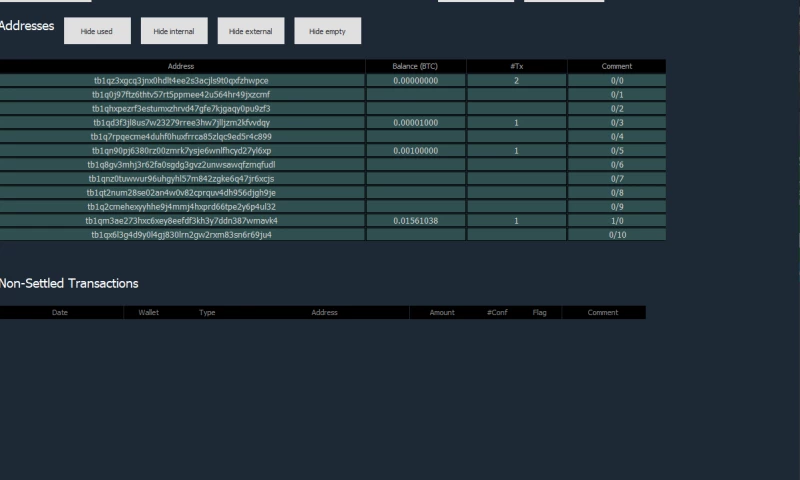Click Date header in Non-Settled Transactions
800x480 pixels.
[x=60, y=313]
